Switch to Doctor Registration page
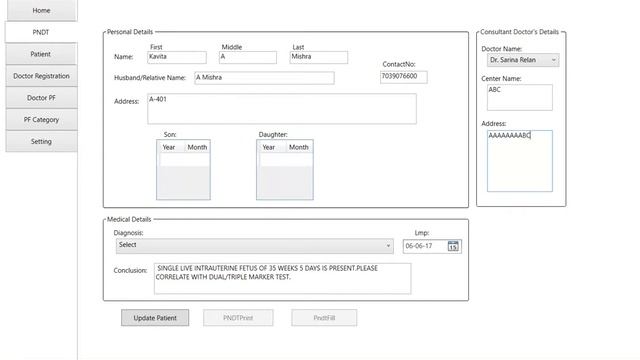The height and width of the screenshot is (360, 640). pyautogui.click(x=41, y=76)
